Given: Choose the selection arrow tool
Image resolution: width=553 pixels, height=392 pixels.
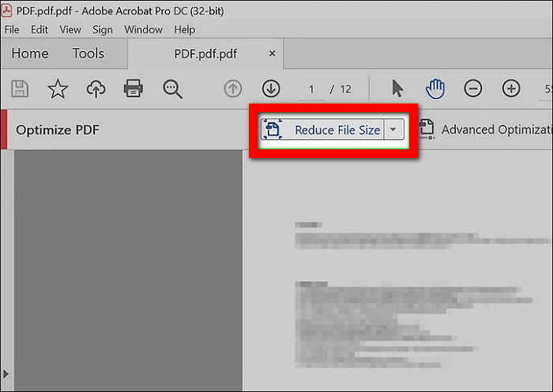Looking at the screenshot, I should tap(397, 89).
